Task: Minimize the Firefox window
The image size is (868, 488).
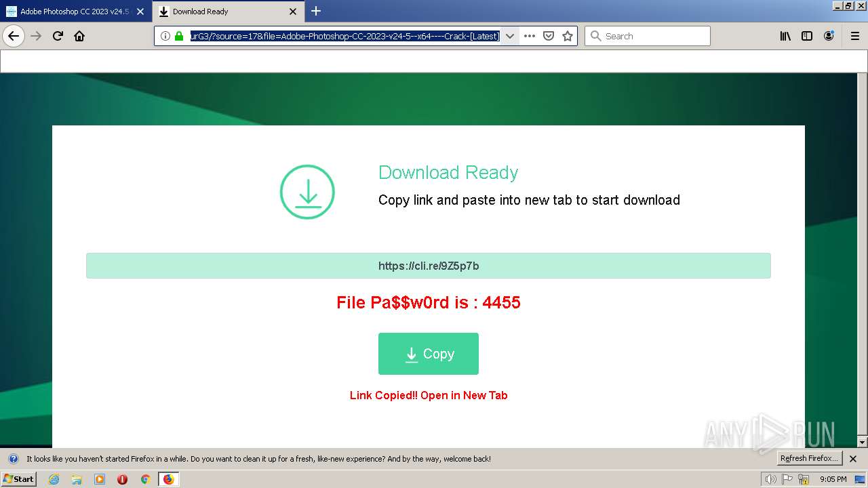Action: (839, 6)
